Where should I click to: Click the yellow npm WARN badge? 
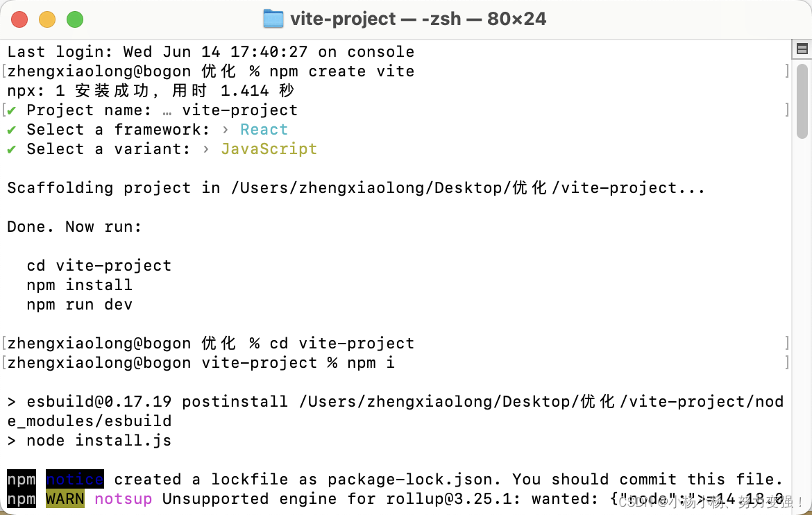[65, 498]
